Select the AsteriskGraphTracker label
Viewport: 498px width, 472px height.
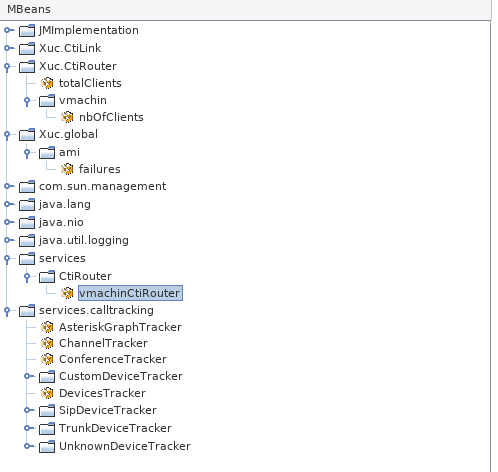click(120, 327)
